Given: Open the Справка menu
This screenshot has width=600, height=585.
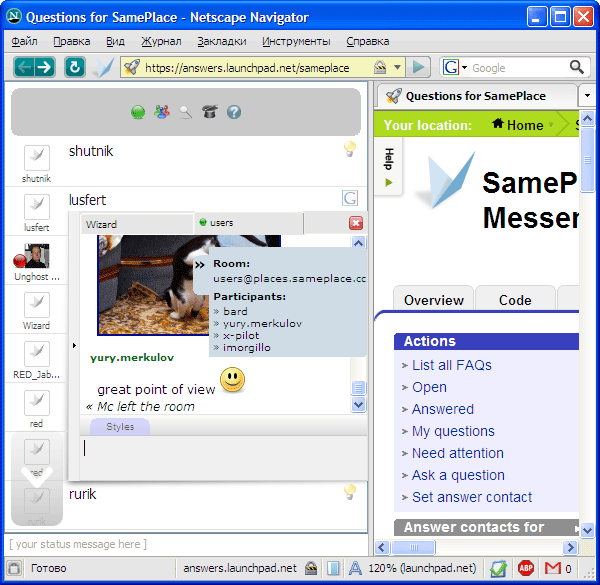Looking at the screenshot, I should coord(368,41).
